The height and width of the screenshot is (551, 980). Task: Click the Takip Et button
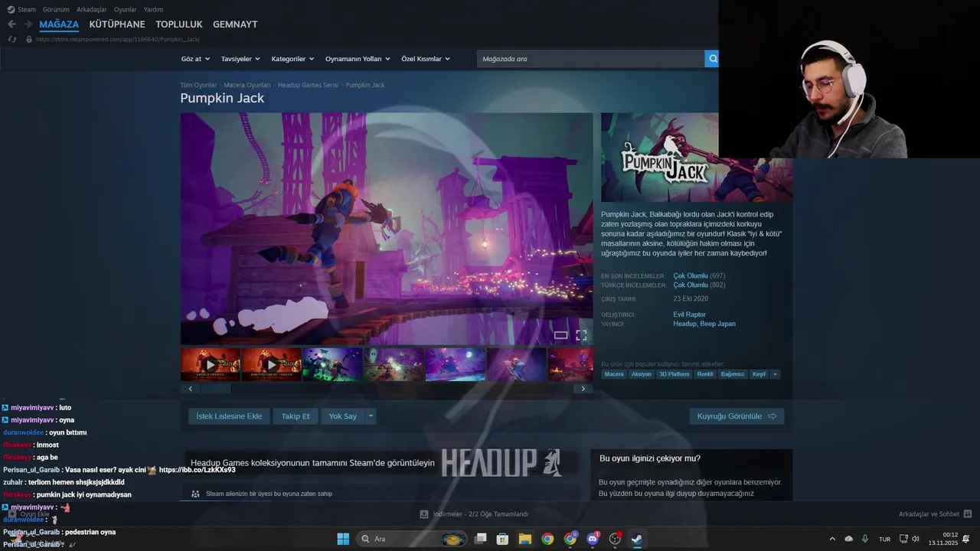[x=296, y=416]
